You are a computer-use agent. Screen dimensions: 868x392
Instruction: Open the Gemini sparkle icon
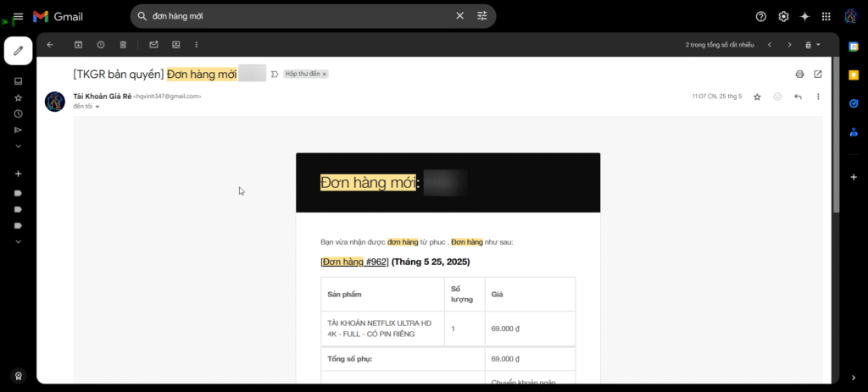(805, 17)
